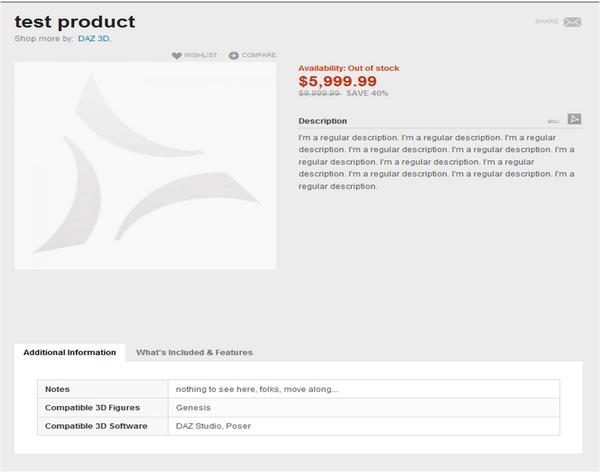Viewport: 600px width, 472px height.
Task: Click the SAVE 40% discount label
Action: (x=367, y=93)
